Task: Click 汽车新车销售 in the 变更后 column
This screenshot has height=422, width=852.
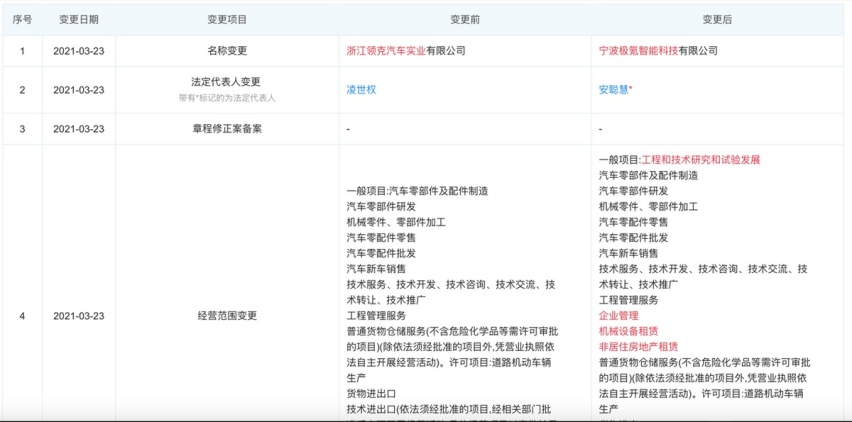Action: 629,253
